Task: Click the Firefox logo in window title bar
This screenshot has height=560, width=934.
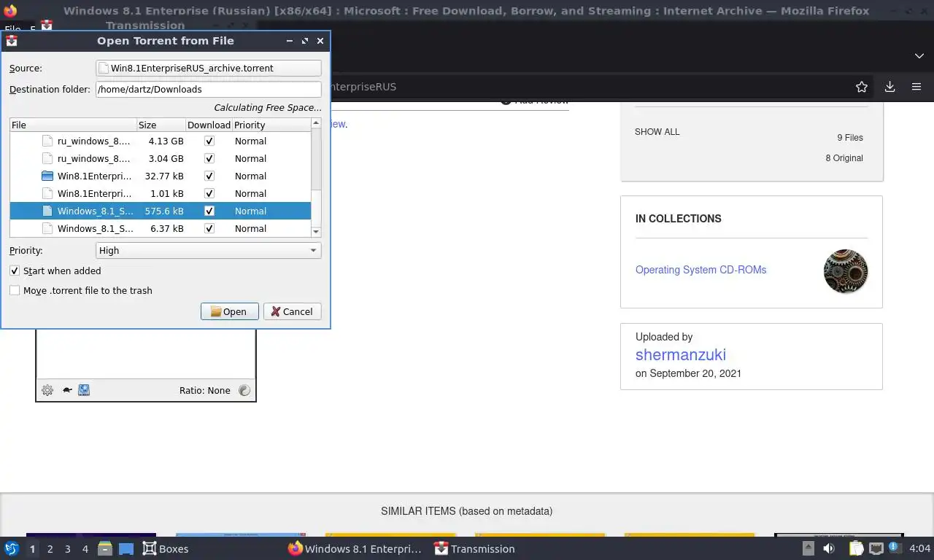Action: click(10, 11)
